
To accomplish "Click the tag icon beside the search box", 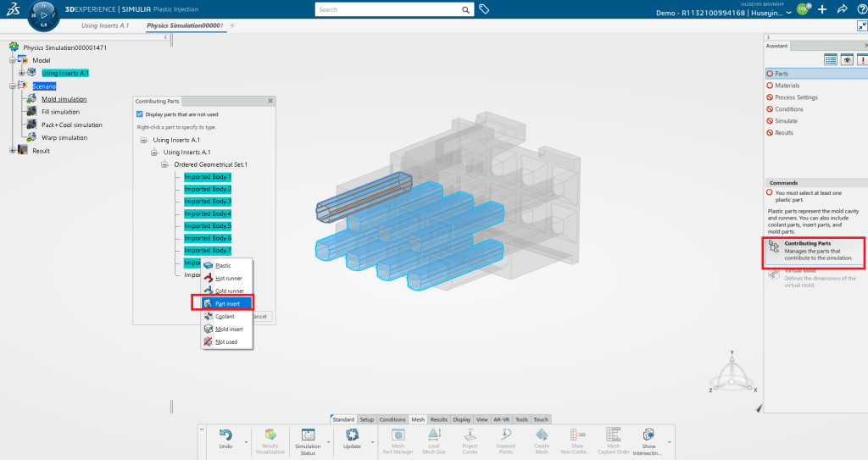I will pos(484,9).
